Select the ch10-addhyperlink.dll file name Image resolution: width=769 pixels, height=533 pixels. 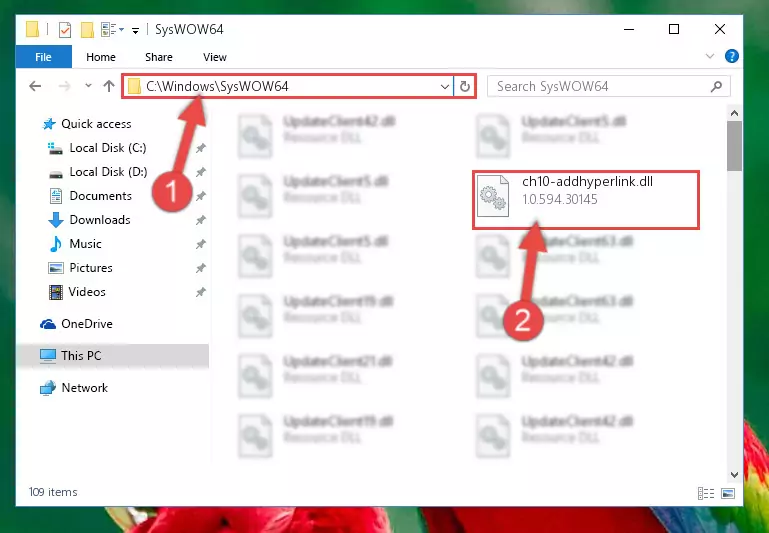click(x=587, y=181)
